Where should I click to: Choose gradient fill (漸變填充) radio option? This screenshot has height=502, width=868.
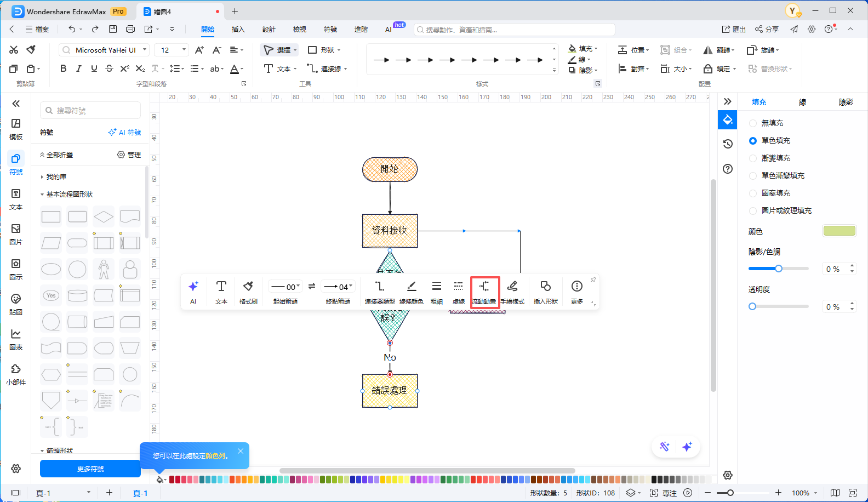[x=753, y=158]
